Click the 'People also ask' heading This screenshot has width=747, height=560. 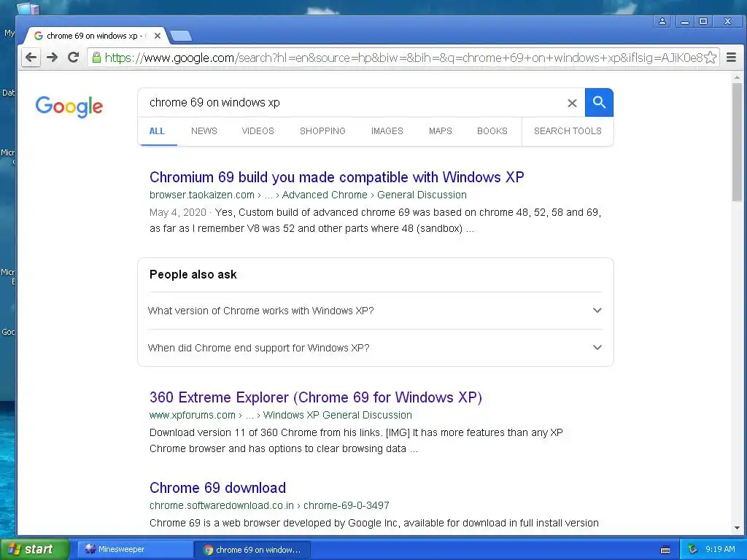click(x=193, y=274)
